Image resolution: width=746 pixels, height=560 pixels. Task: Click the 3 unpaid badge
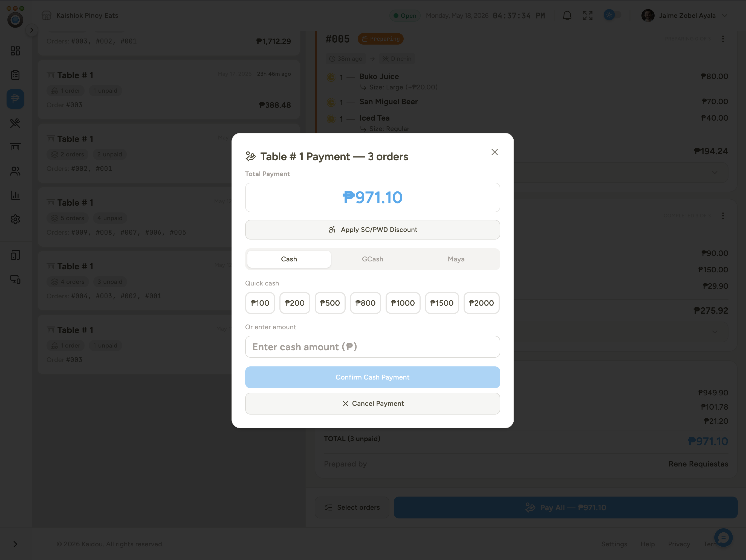pos(110,282)
